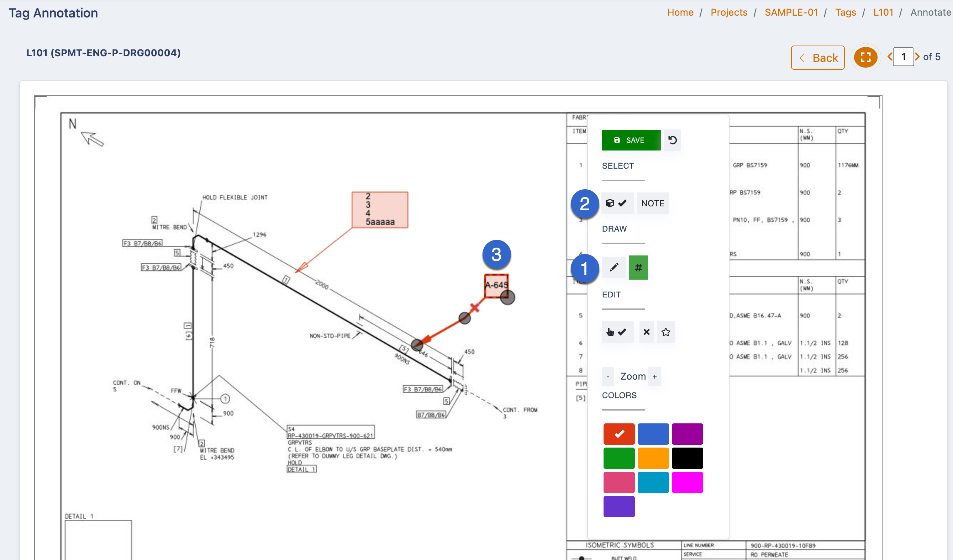Pick the orange color swatch
The height and width of the screenshot is (560, 953).
(x=653, y=458)
